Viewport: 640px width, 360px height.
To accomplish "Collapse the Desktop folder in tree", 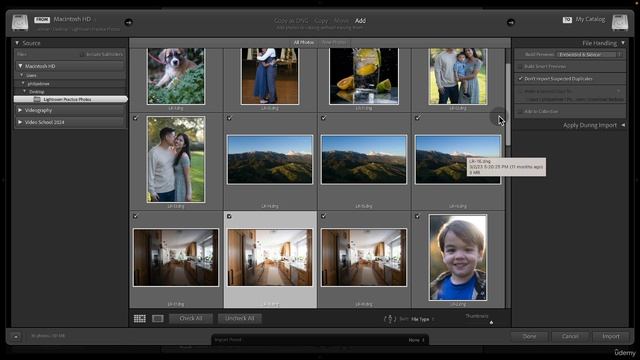I will tap(24, 91).
